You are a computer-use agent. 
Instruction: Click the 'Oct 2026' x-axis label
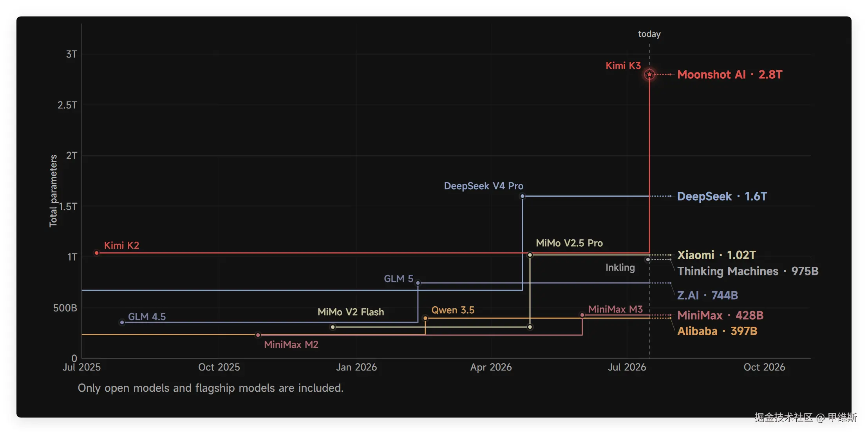764,367
